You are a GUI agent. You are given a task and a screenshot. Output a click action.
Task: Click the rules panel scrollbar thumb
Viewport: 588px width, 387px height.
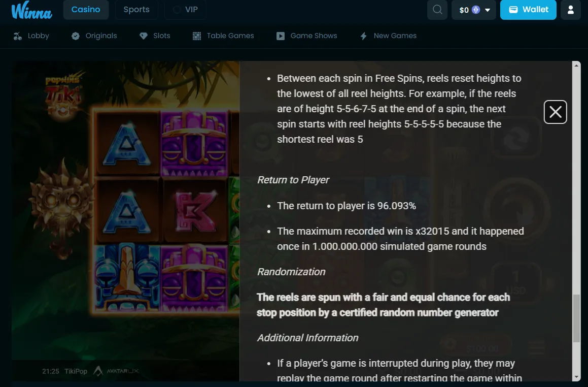tap(576, 318)
